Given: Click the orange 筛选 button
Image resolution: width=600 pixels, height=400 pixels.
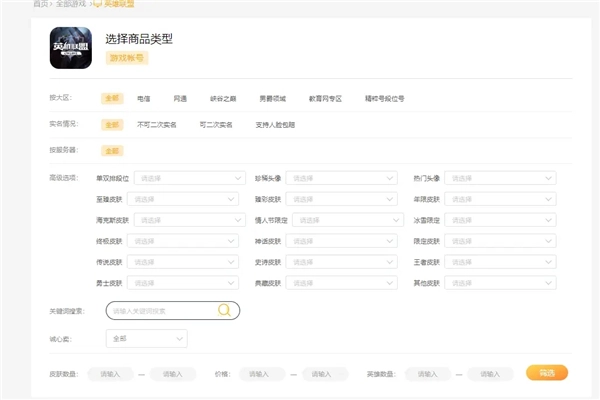Looking at the screenshot, I should tap(546, 373).
